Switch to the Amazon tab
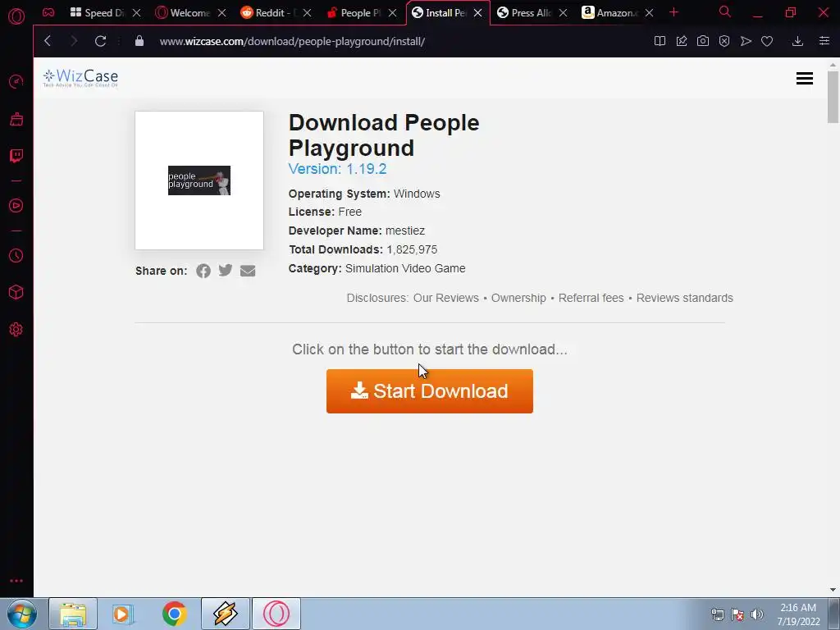The width and height of the screenshot is (840, 630). (x=609, y=13)
